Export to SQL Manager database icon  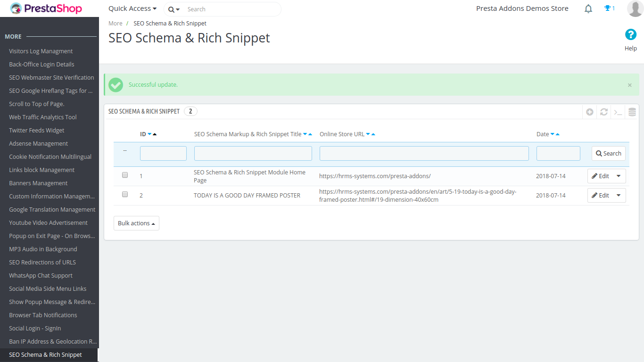632,112
